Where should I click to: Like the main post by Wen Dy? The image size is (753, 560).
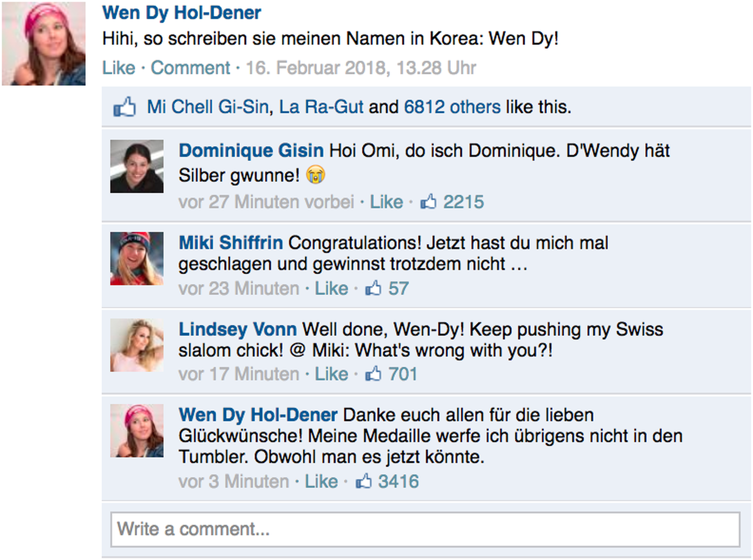pyautogui.click(x=119, y=68)
